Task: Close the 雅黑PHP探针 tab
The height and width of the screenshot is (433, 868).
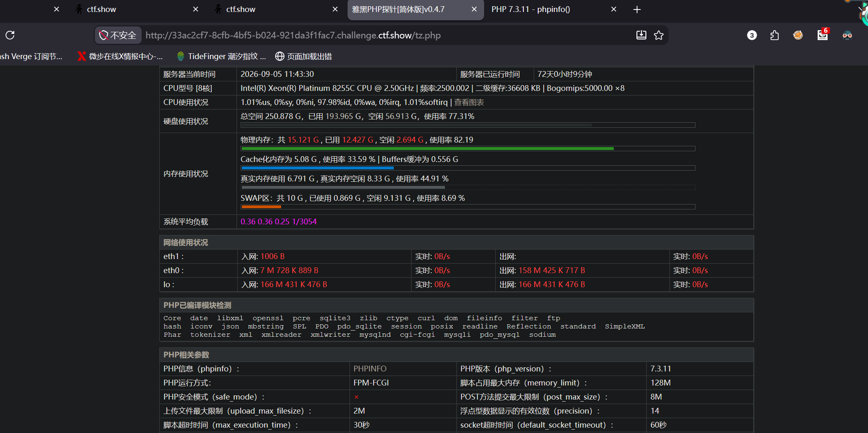Action: click(474, 9)
